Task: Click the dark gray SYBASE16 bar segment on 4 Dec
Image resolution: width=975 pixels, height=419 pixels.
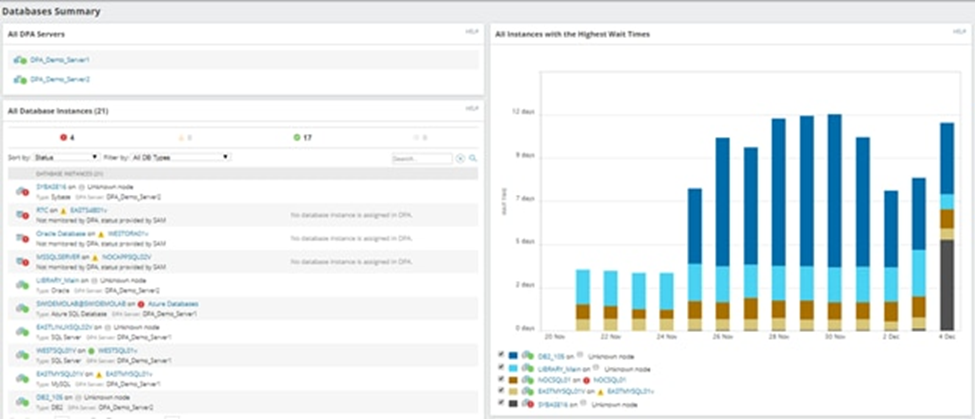Action: [947, 285]
